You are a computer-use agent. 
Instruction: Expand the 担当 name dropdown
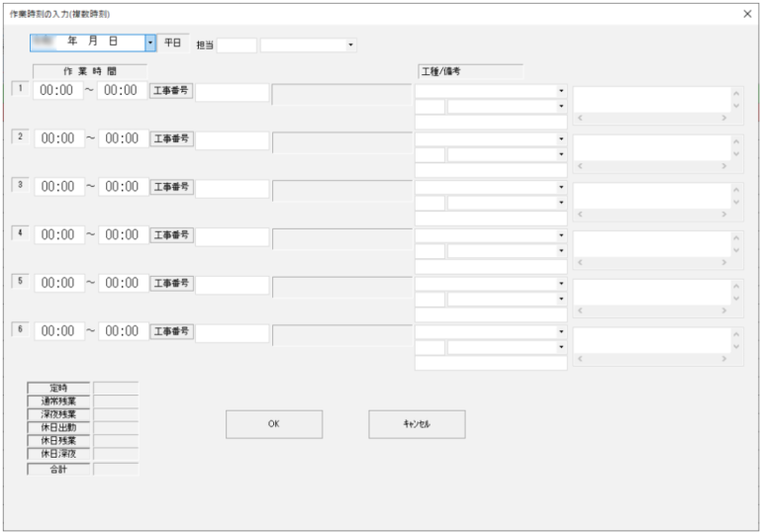click(x=350, y=44)
